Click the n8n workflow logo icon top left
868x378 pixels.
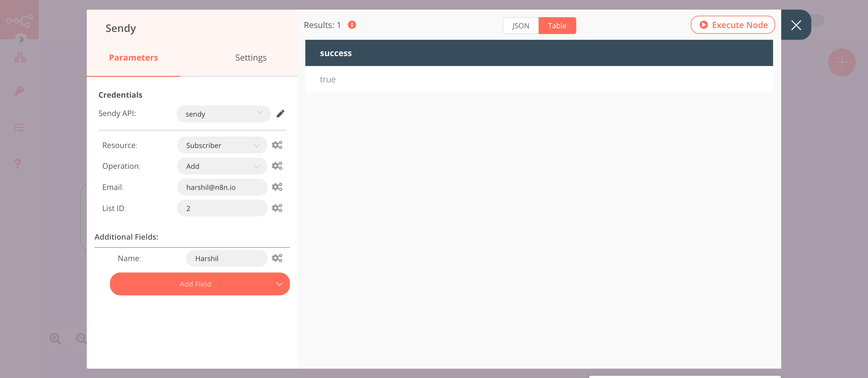pos(19,19)
